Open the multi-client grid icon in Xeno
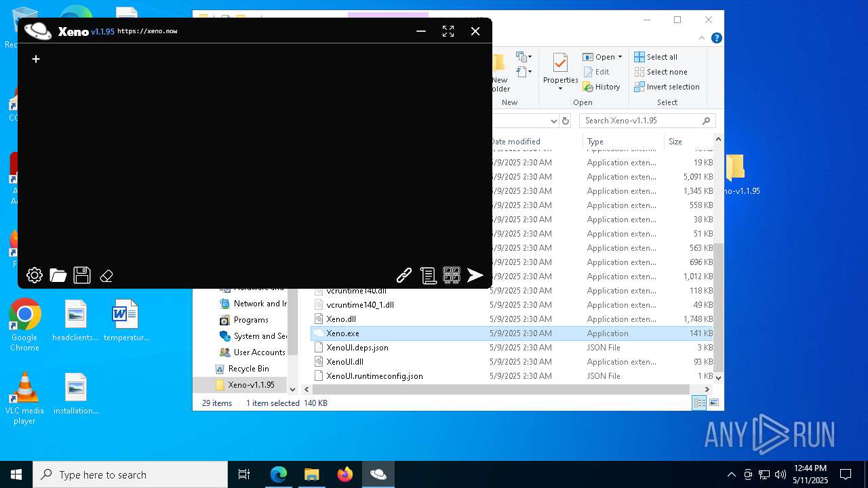Screen dimensions: 868x488 (x=452, y=274)
